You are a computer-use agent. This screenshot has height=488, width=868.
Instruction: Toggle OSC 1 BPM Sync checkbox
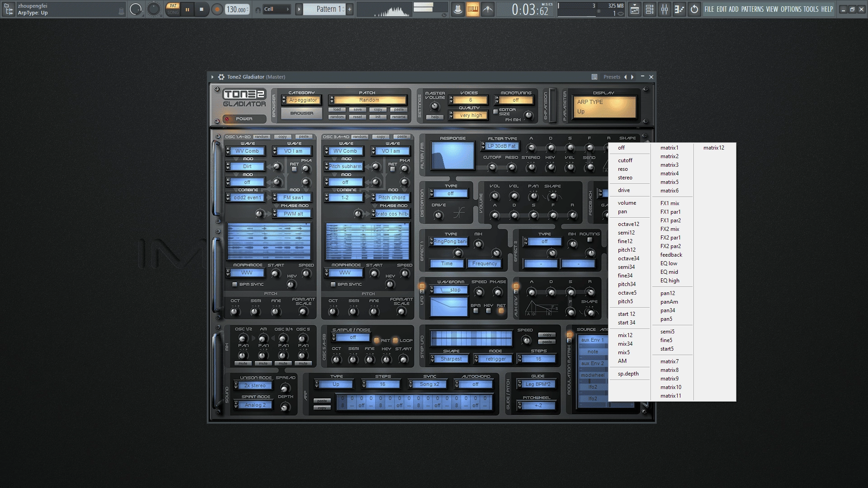point(235,285)
